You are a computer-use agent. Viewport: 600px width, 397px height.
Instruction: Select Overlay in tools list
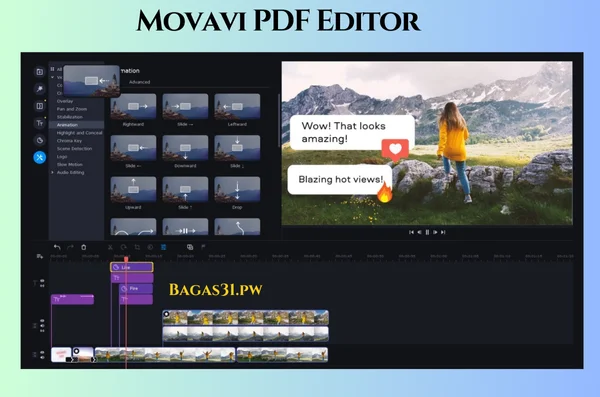65,101
